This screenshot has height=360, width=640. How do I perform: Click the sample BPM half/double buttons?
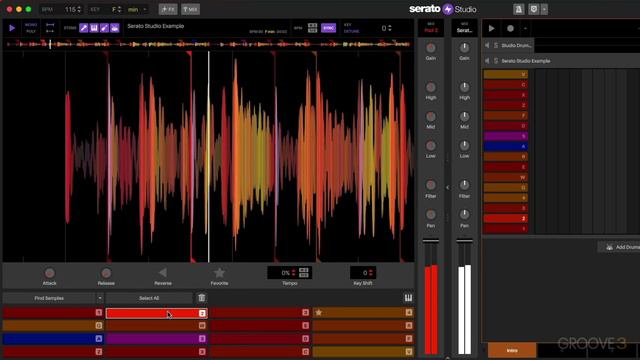[312, 28]
